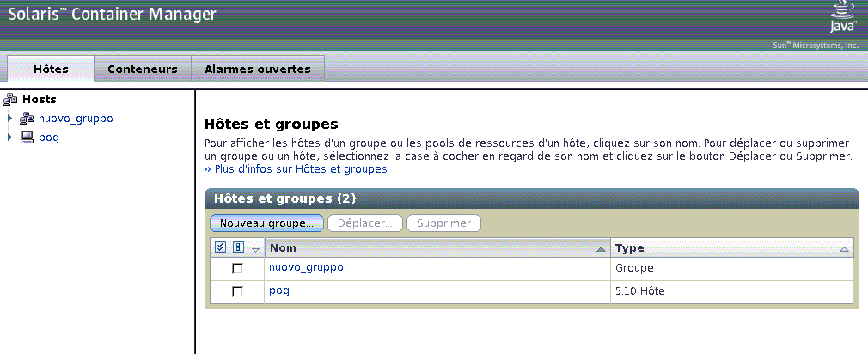Tick the checkbox for nuovo_gruppo row
868x354 pixels.
pyautogui.click(x=237, y=268)
